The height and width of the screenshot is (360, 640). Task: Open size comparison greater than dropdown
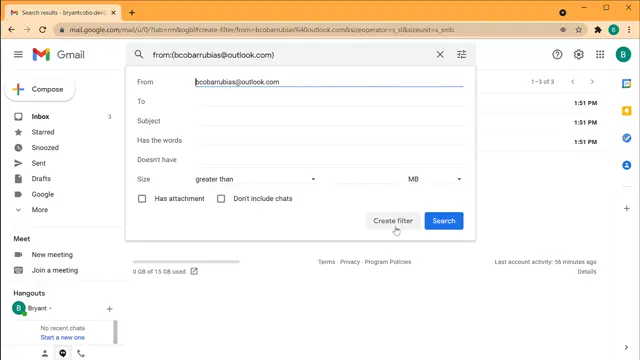[256, 179]
